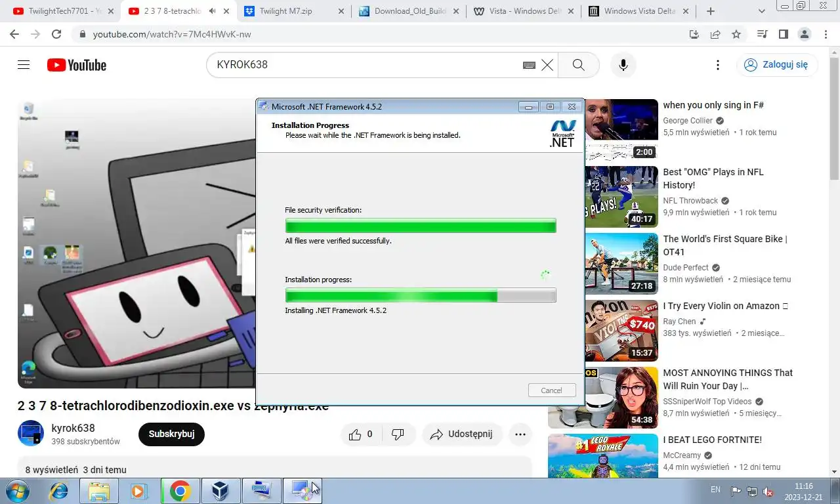Open MOST ANNOYING THINGS video title

click(x=728, y=379)
